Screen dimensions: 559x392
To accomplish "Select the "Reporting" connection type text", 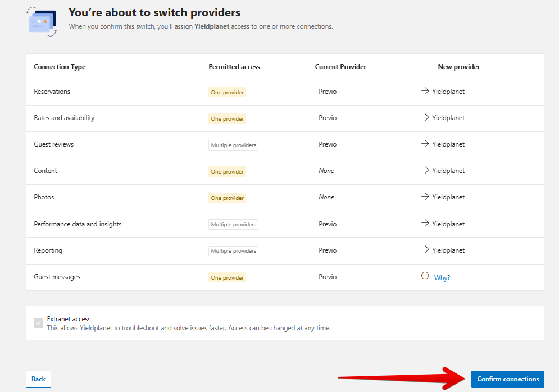I will coord(48,250).
